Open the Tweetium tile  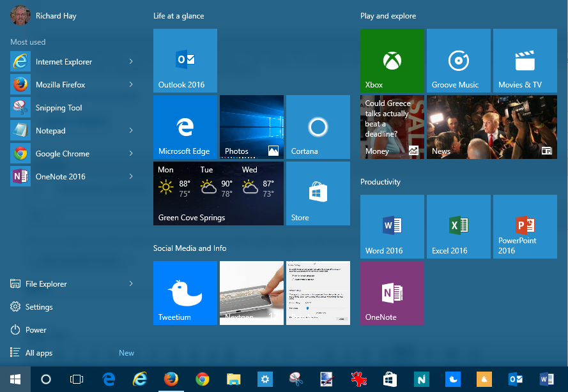pos(185,293)
